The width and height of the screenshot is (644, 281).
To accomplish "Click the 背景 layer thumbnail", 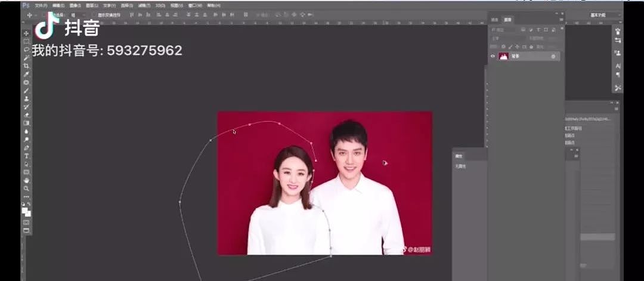I will click(503, 56).
